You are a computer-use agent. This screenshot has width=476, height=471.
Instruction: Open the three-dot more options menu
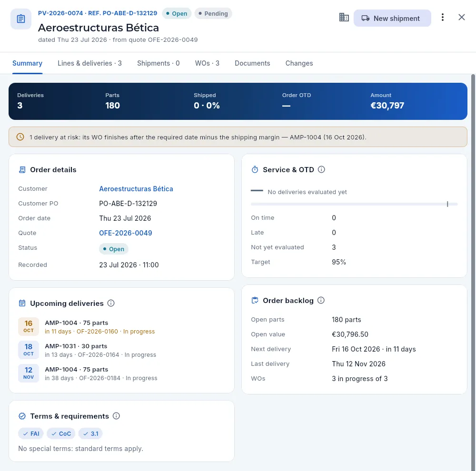coord(443,17)
